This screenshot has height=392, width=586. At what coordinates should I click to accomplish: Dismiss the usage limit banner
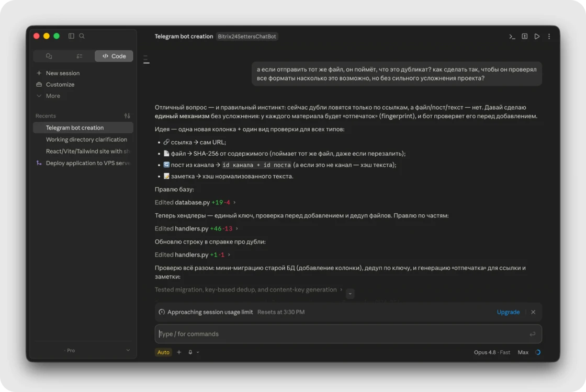[x=533, y=312]
